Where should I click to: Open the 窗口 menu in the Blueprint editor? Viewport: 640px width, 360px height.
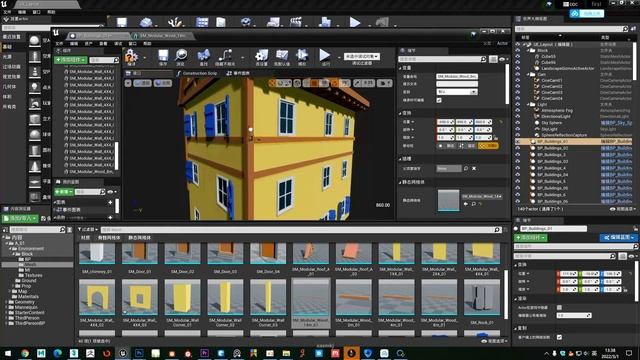(133, 44)
